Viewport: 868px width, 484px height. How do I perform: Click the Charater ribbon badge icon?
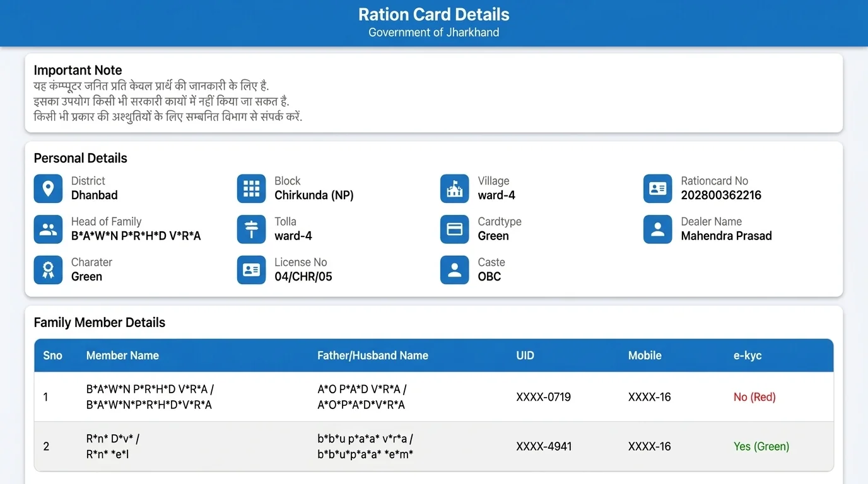(x=48, y=270)
